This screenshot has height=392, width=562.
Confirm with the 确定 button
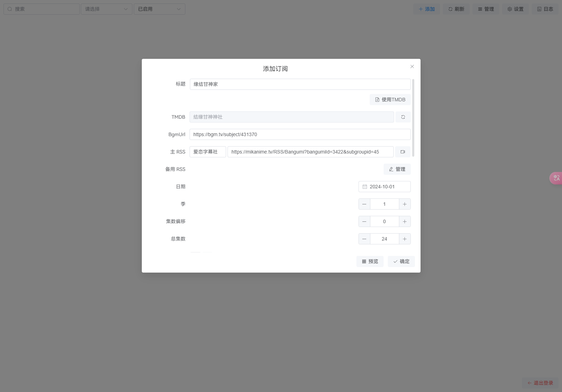tap(401, 261)
